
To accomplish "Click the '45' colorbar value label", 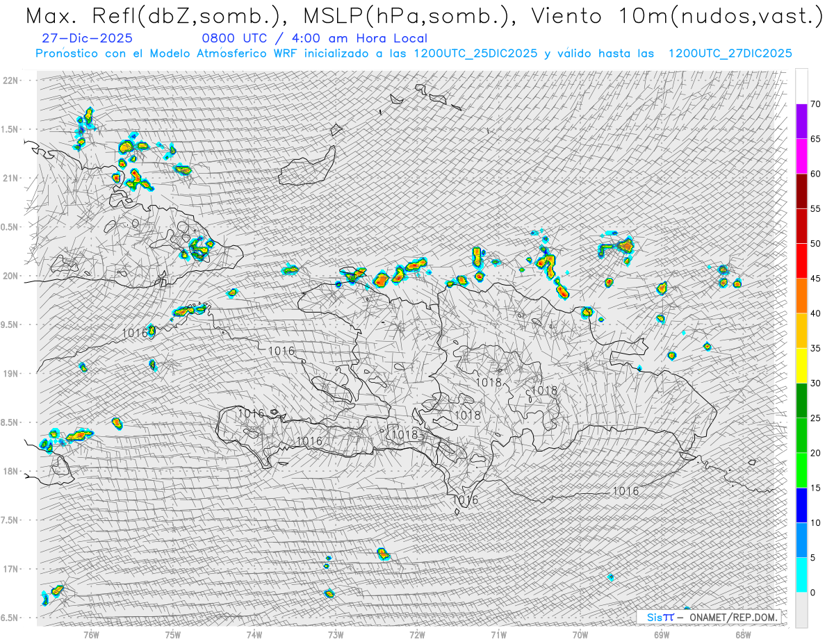I will (x=815, y=279).
